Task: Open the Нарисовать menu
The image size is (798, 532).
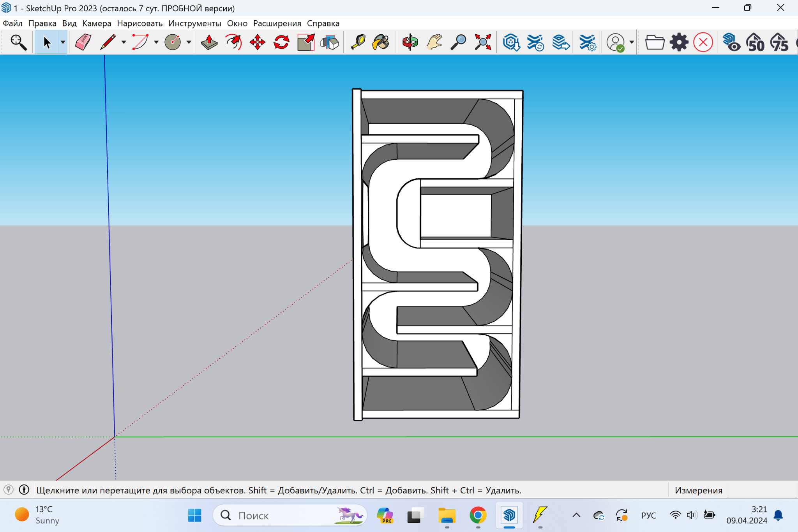Action: coord(139,23)
